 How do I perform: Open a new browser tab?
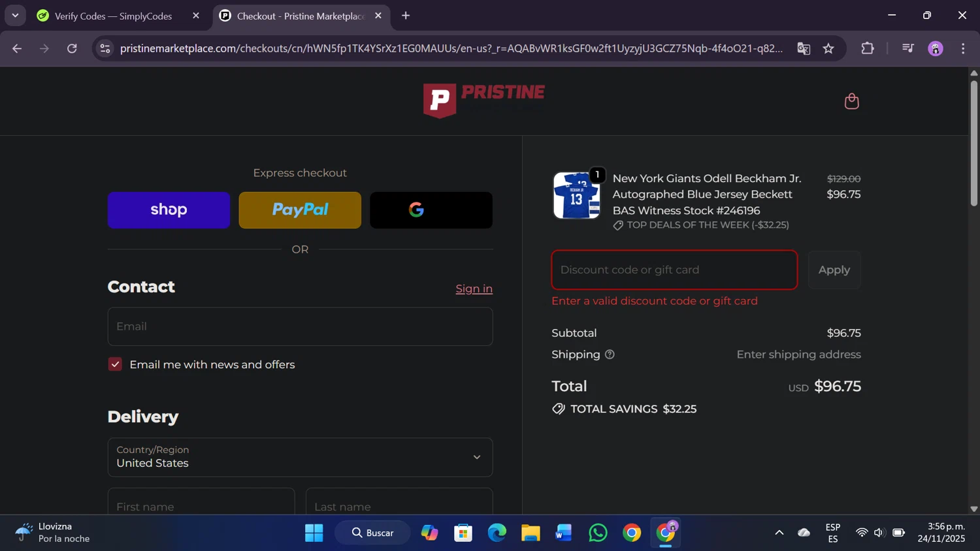point(406,16)
